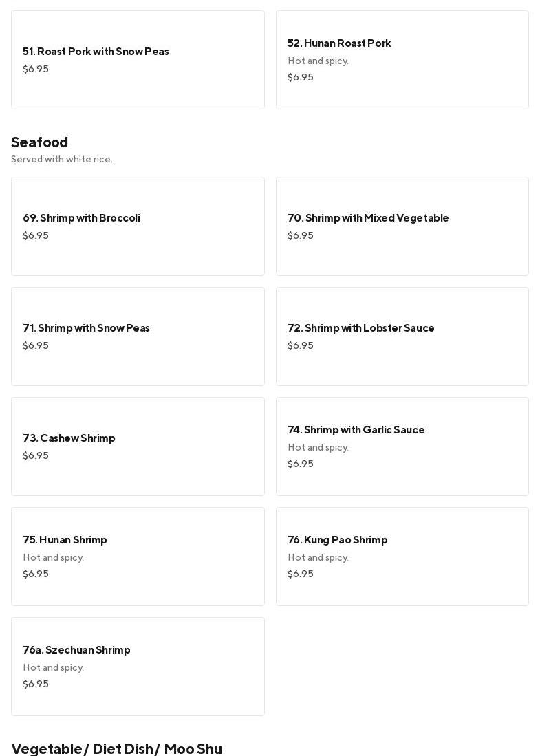Click the Vegetable/ Diet Dish/ Moo Shu heading

pyautogui.click(x=116, y=748)
